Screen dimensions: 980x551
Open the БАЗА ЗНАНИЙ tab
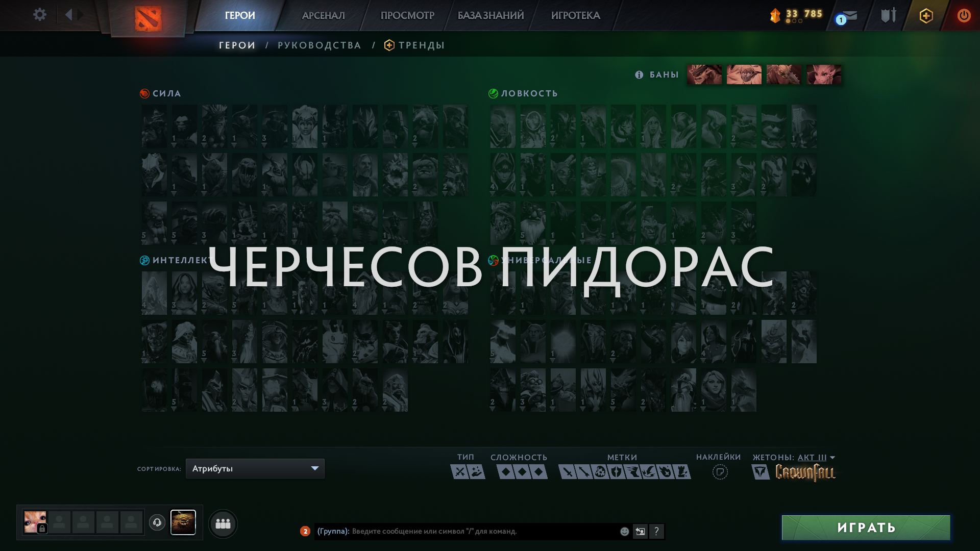[491, 15]
